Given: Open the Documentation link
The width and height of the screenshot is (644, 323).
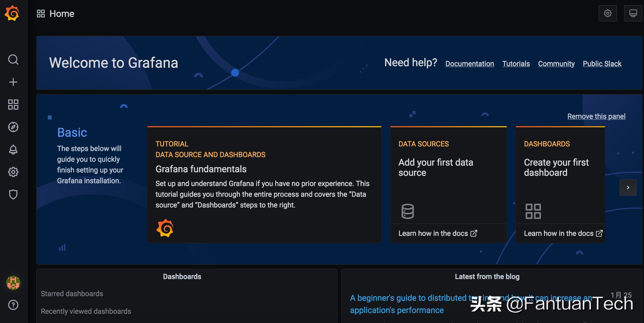Looking at the screenshot, I should pos(469,64).
